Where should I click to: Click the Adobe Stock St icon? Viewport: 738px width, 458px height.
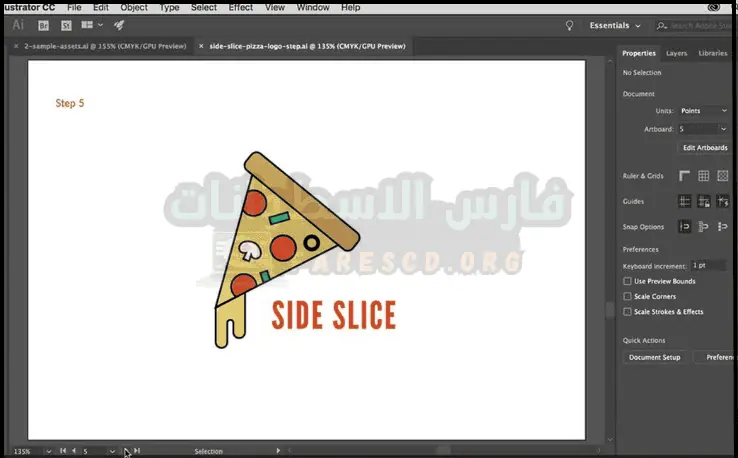click(x=66, y=25)
